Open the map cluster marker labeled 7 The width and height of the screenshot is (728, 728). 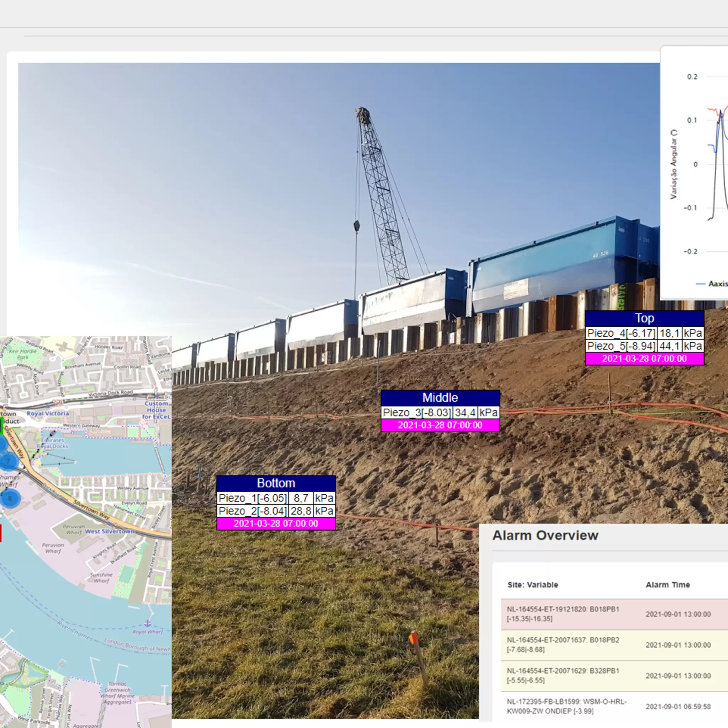8,461
